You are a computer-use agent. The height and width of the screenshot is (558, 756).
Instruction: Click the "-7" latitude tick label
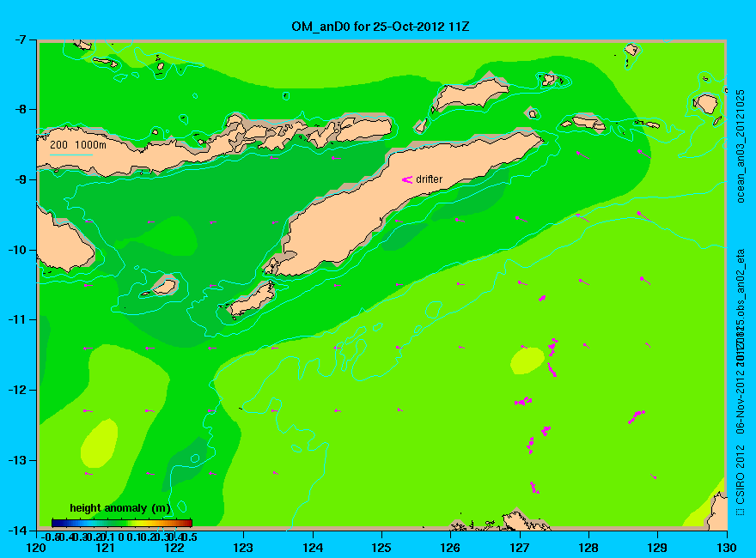point(19,40)
